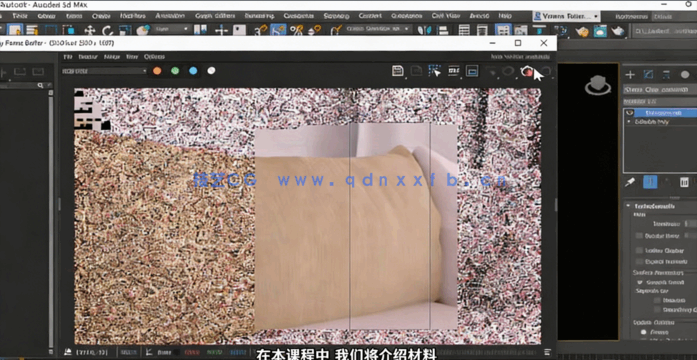The width and height of the screenshot is (697, 360).
Task: Open the Help menu in 3ds Max
Action: tap(505, 16)
